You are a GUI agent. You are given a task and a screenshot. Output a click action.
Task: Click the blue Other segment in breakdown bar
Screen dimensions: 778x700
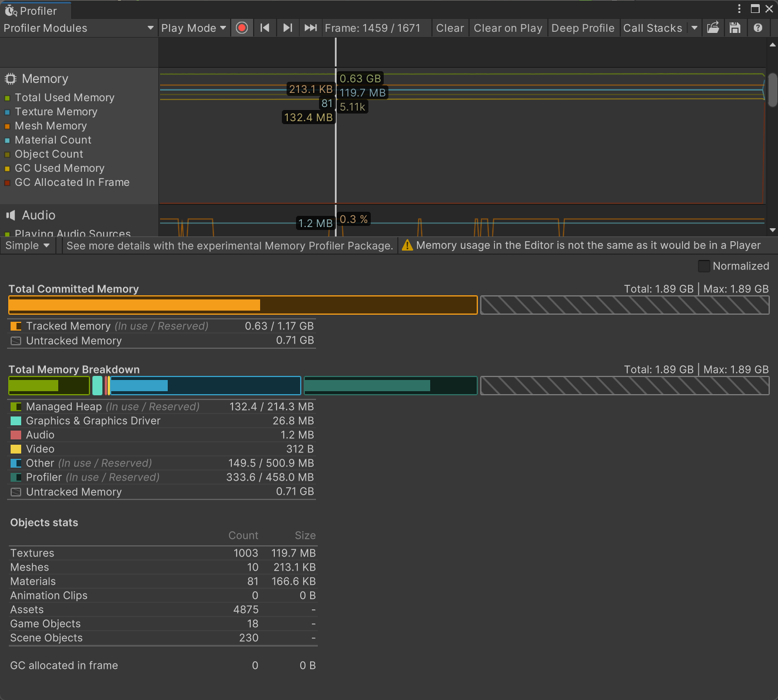pos(205,385)
